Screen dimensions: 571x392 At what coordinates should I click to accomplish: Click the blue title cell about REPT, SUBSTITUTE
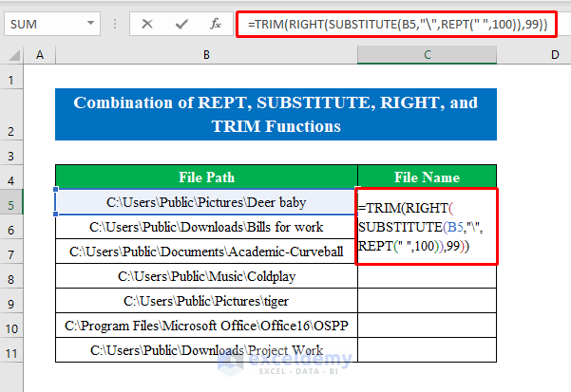click(x=276, y=114)
